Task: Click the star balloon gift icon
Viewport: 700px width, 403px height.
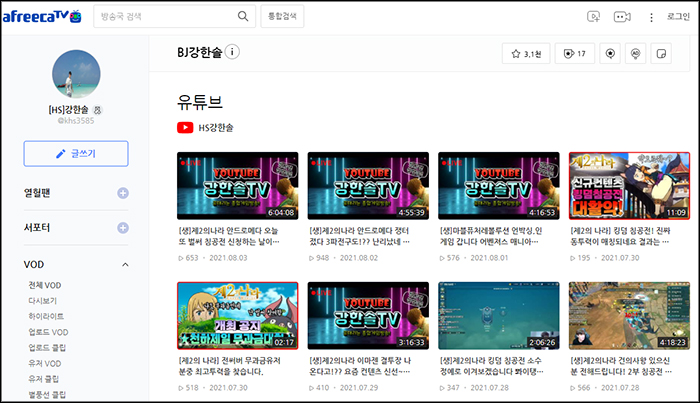Action: pyautogui.click(x=610, y=53)
